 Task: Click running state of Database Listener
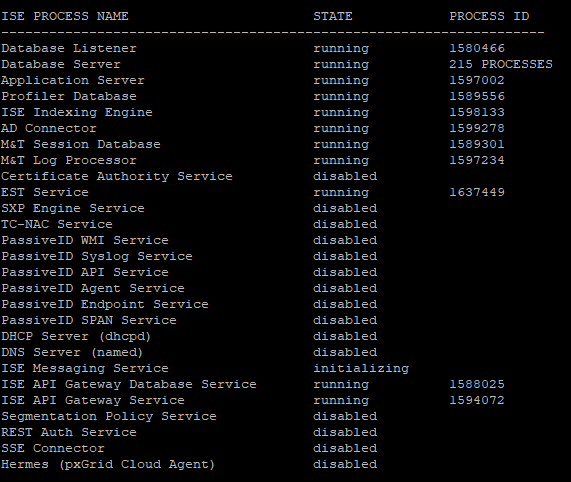point(341,49)
